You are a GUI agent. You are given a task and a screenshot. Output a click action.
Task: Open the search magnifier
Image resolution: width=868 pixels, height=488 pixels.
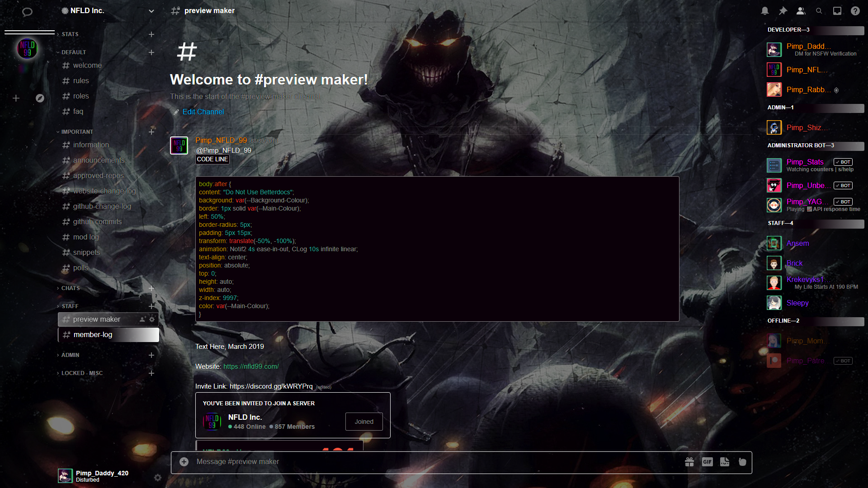point(819,11)
